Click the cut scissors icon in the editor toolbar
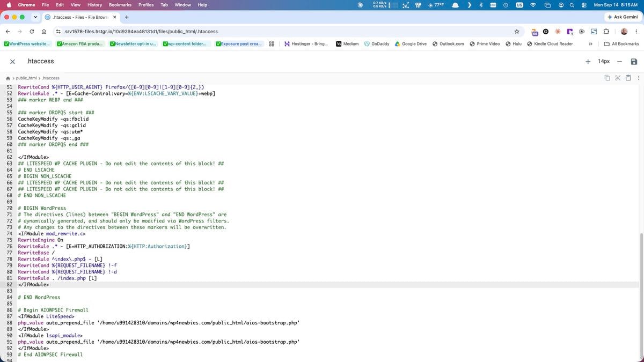 [617, 78]
